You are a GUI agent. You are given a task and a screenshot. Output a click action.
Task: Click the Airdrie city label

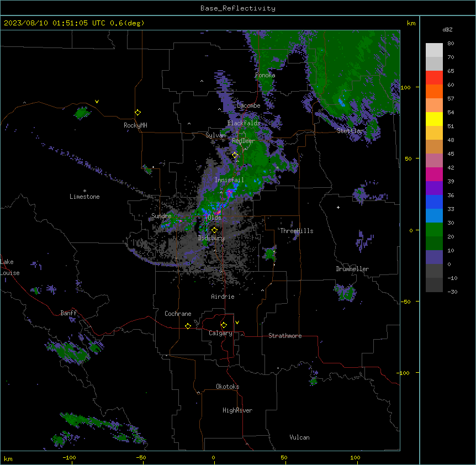[223, 297]
